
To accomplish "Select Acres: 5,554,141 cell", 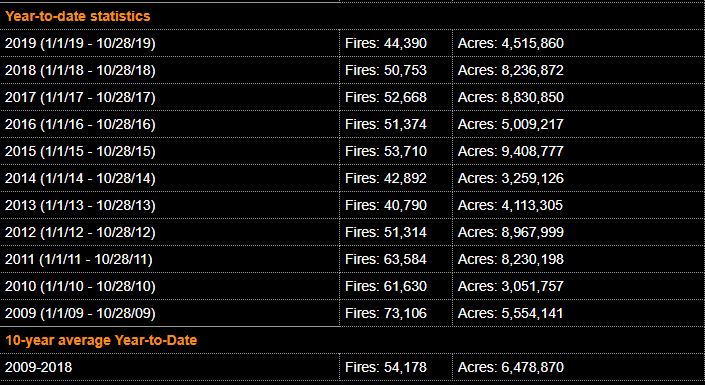I will pos(510,313).
